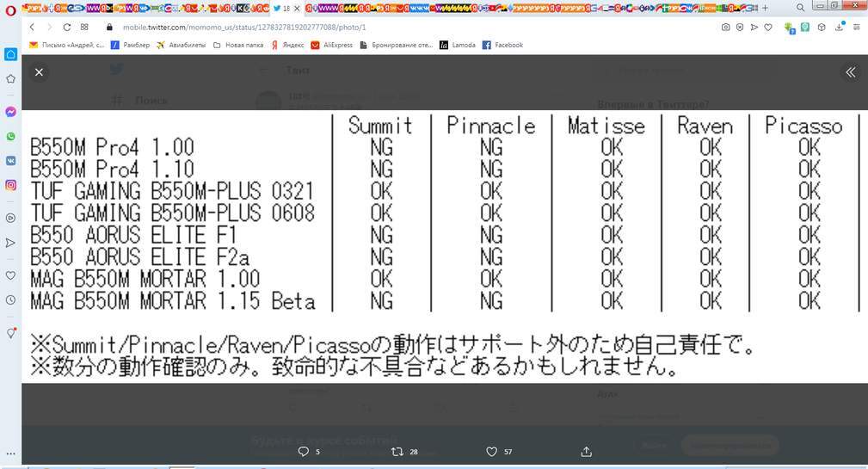Open the Новая папка bookmarks folder
Screen dimensions: 868x469
tap(238, 45)
